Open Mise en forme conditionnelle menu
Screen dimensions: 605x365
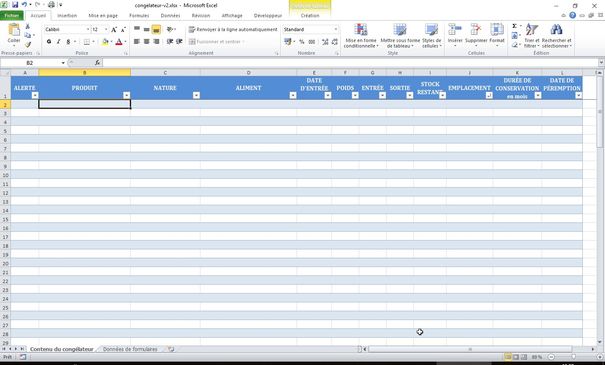pos(361,35)
